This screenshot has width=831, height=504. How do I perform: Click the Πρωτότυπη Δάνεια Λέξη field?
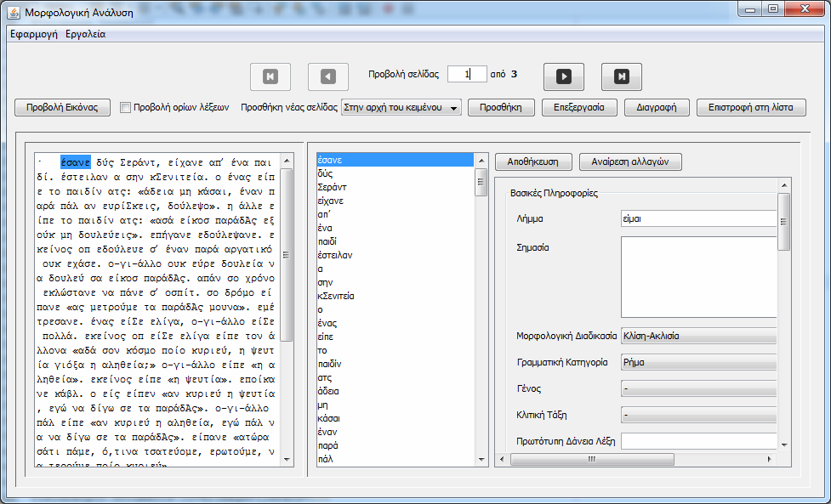point(698,441)
